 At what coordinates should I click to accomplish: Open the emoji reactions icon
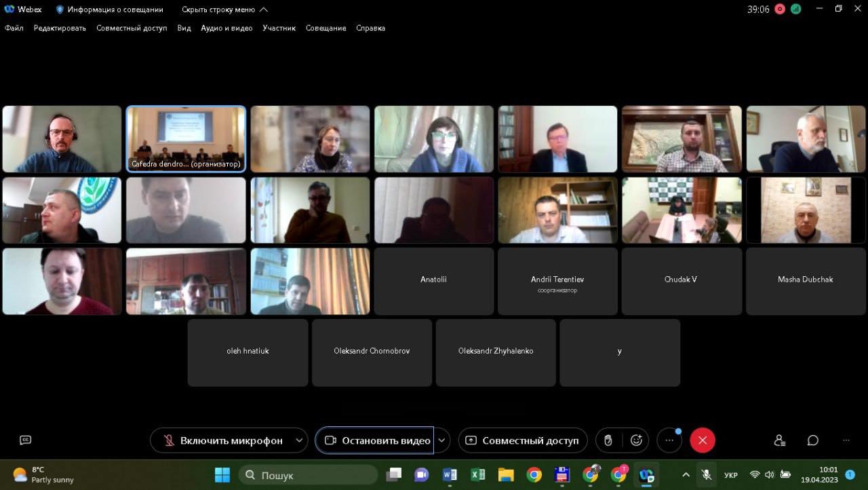(636, 440)
